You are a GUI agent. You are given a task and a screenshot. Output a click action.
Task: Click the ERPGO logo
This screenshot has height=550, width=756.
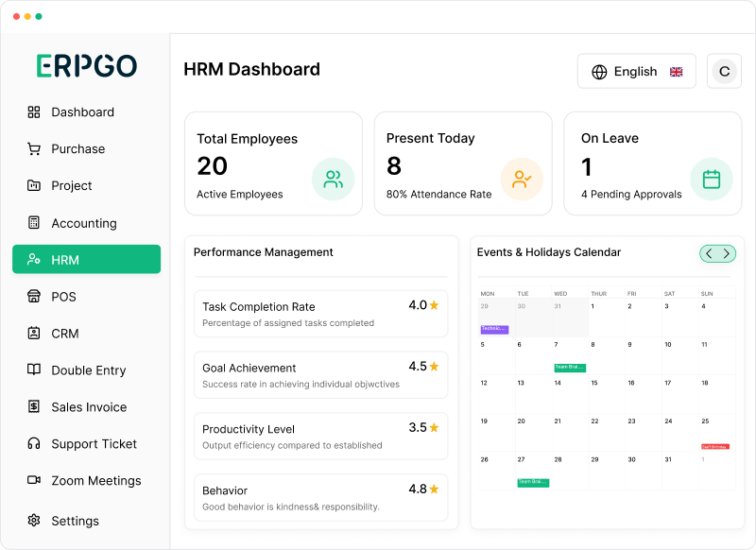click(87, 65)
